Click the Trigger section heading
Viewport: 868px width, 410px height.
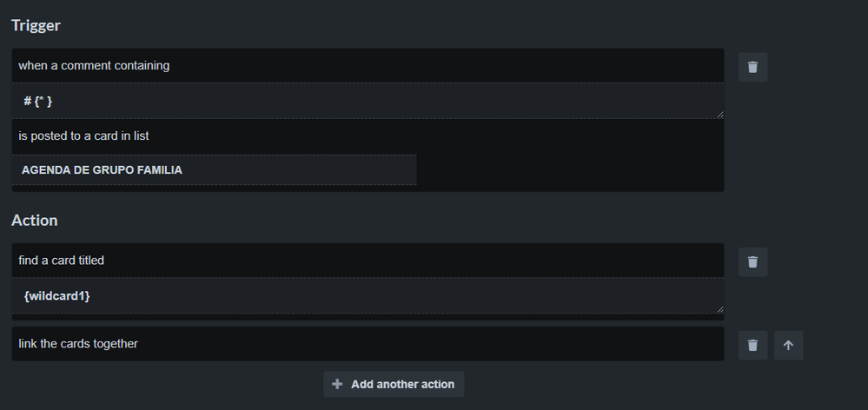point(36,25)
